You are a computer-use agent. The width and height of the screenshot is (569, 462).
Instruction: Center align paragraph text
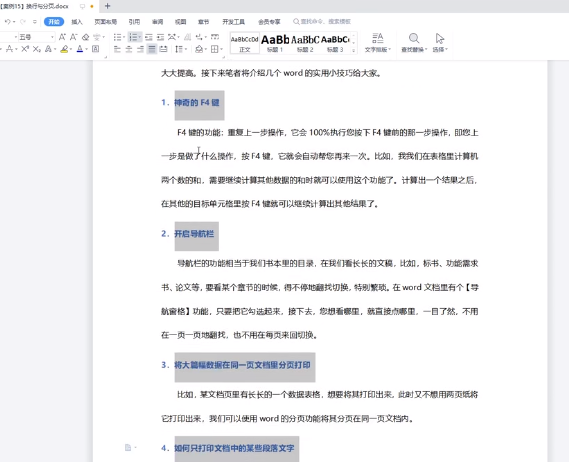(x=129, y=49)
